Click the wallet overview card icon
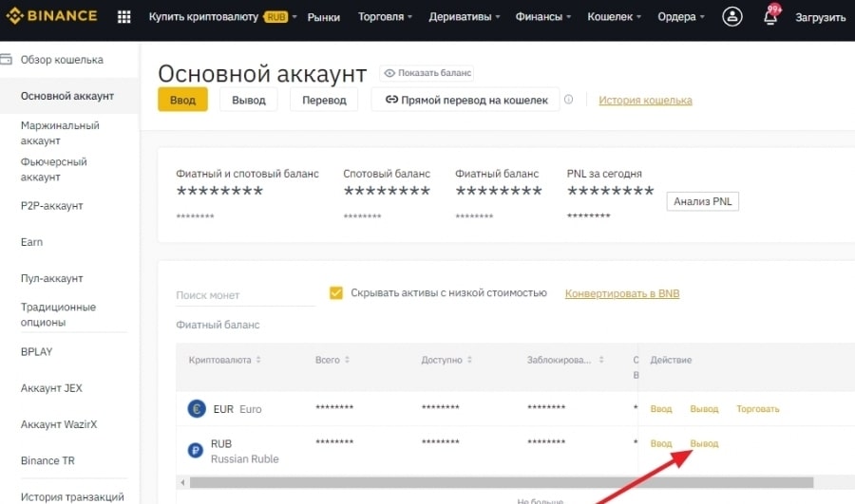Image resolution: width=855 pixels, height=504 pixels. click(x=6, y=59)
